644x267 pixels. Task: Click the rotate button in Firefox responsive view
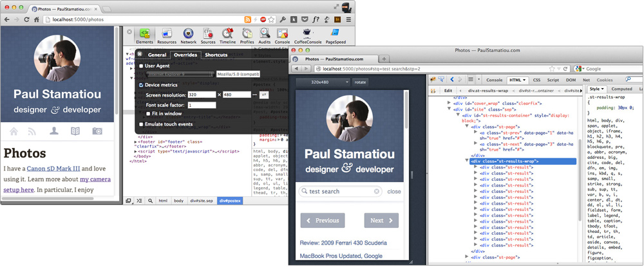[x=360, y=82]
